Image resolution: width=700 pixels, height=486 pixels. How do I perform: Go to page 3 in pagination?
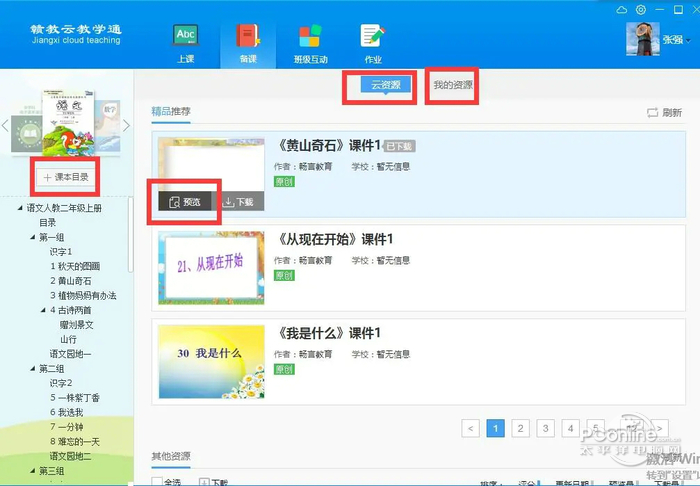546,428
